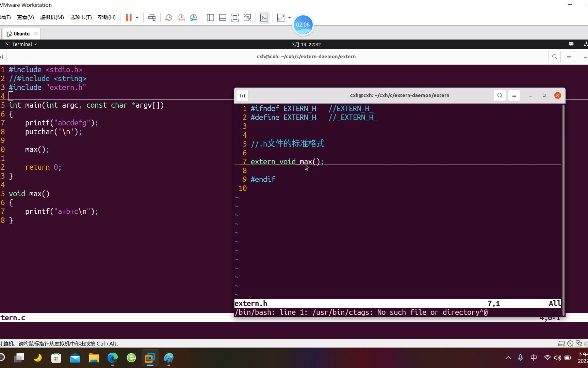
Task: Open the volume speaker tray icon
Action: click(557, 358)
